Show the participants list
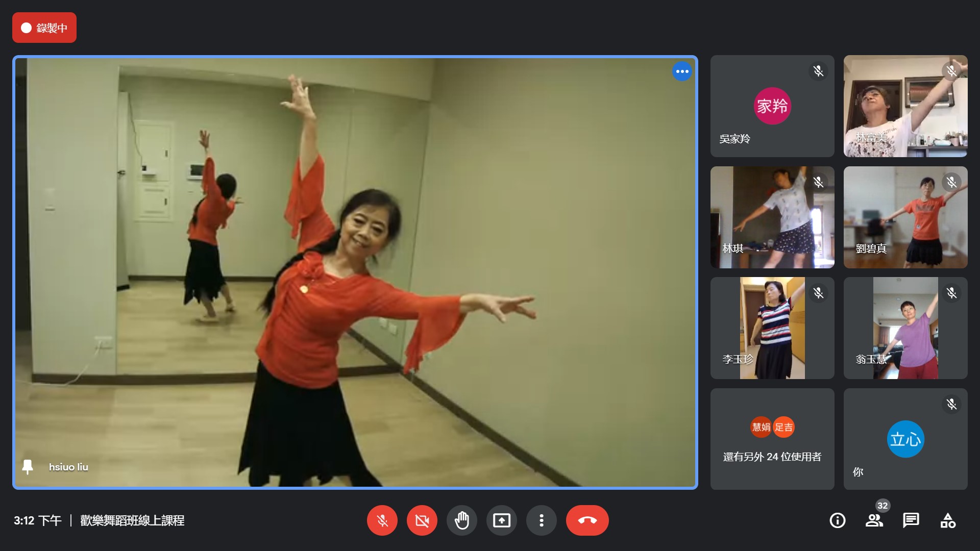This screenshot has height=551, width=980. point(874,520)
